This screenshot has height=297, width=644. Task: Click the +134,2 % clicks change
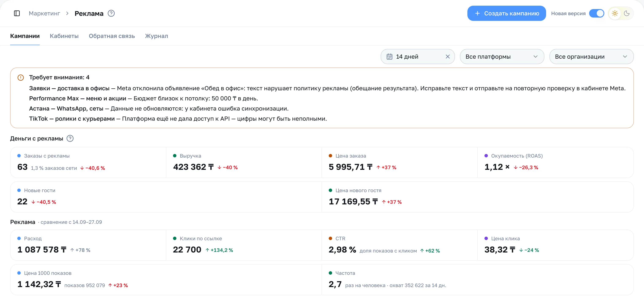pyautogui.click(x=219, y=250)
